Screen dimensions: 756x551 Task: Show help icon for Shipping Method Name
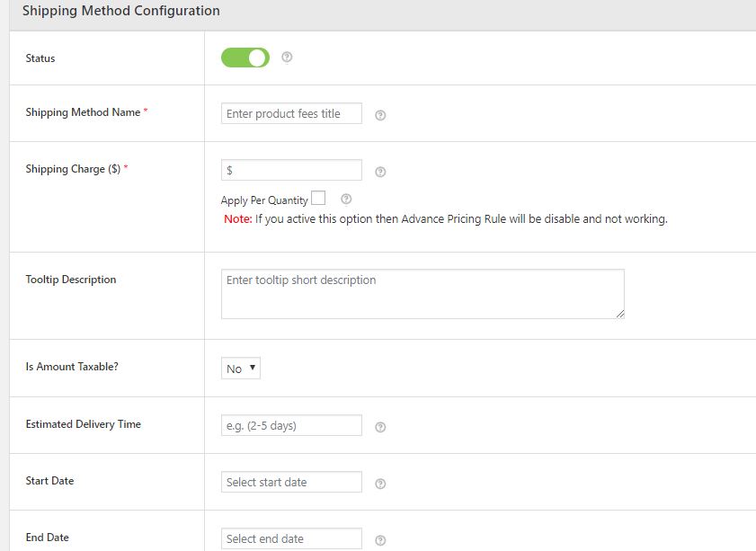tap(380, 115)
